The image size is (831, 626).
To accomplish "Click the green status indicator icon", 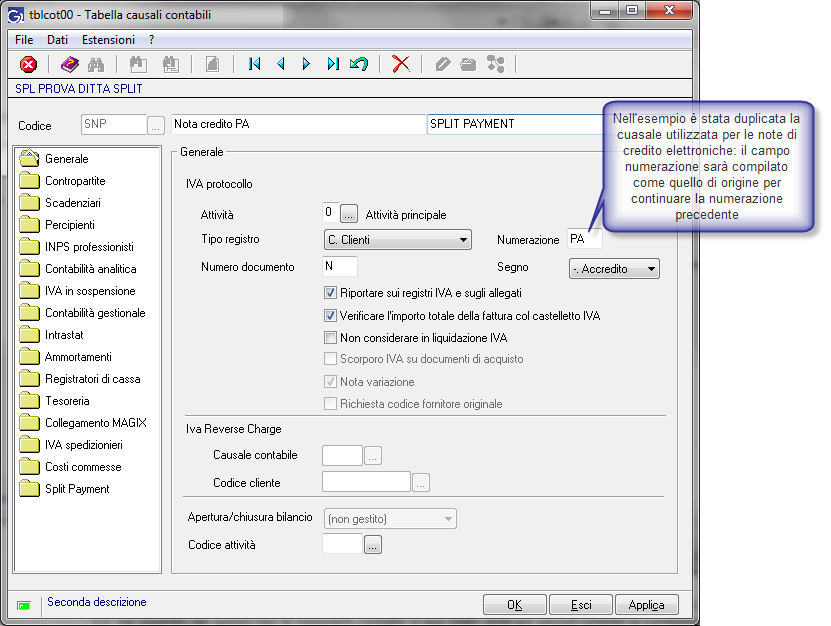I will (24, 605).
